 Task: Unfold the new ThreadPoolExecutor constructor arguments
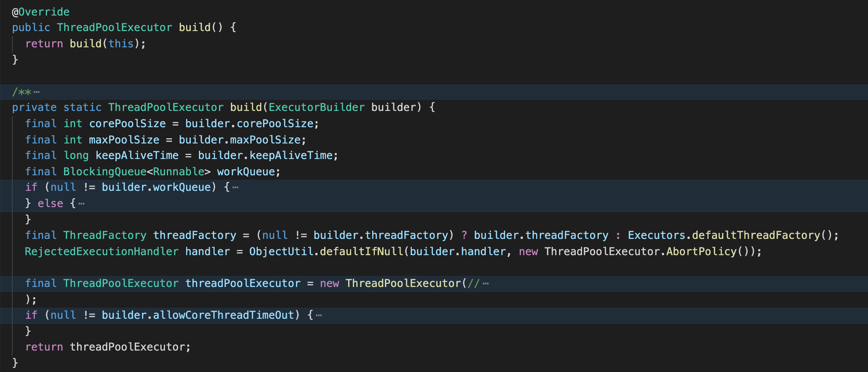coord(485,284)
